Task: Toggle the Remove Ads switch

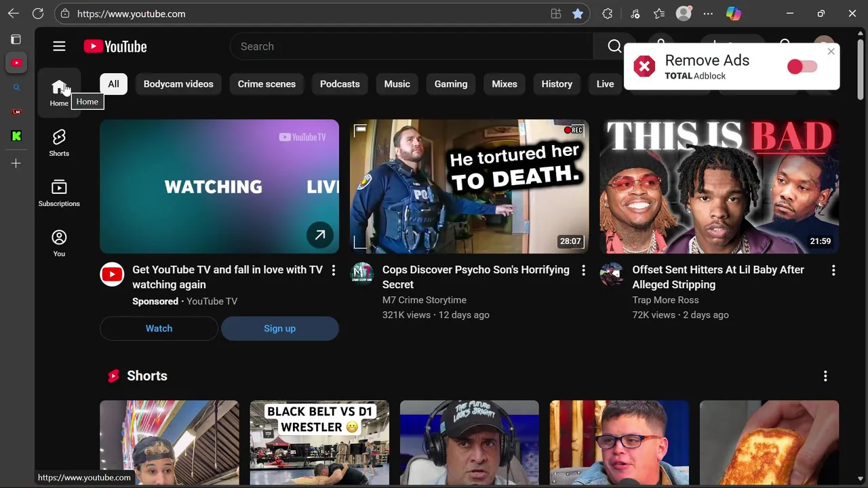Action: (802, 66)
